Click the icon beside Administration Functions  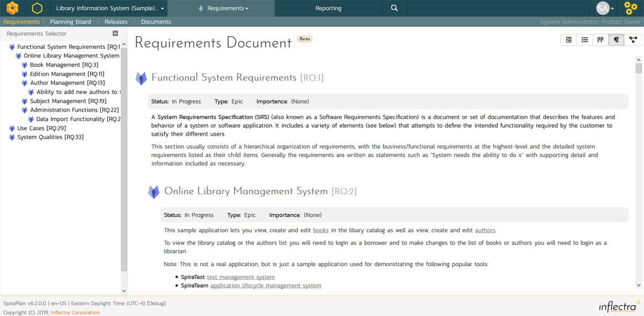pos(25,110)
